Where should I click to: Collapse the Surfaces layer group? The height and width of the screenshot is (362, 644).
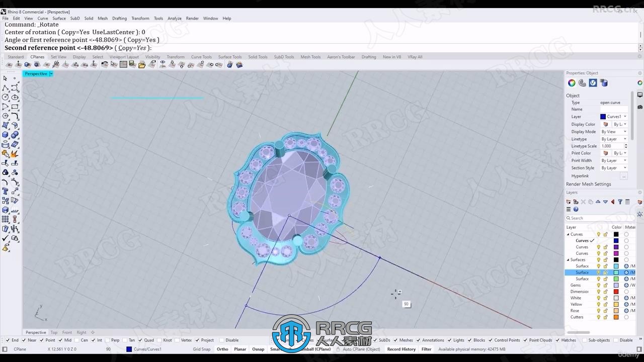click(568, 260)
